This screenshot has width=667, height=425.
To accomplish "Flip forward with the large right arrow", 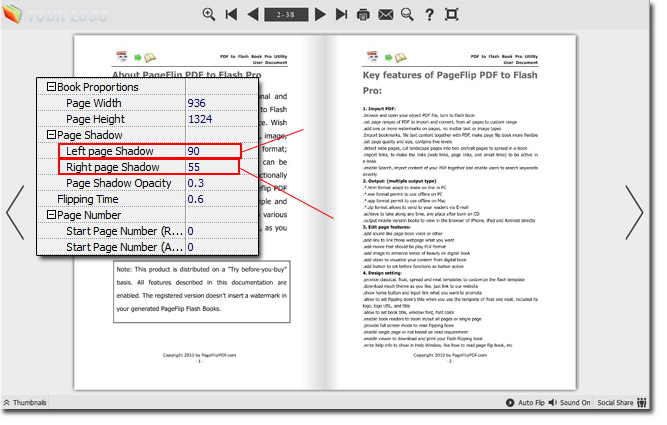I will click(x=634, y=212).
